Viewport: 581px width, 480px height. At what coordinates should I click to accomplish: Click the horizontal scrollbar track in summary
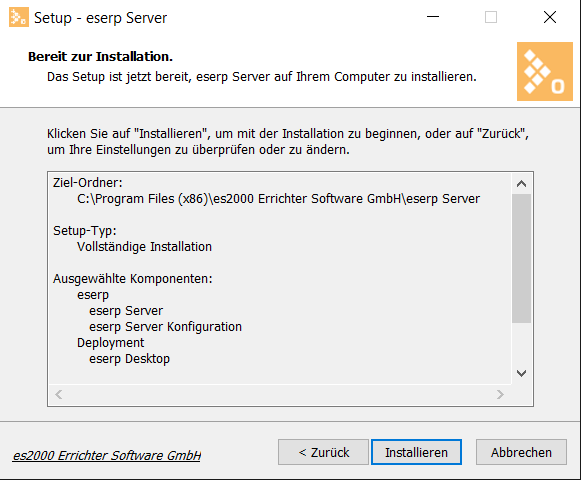click(279, 394)
